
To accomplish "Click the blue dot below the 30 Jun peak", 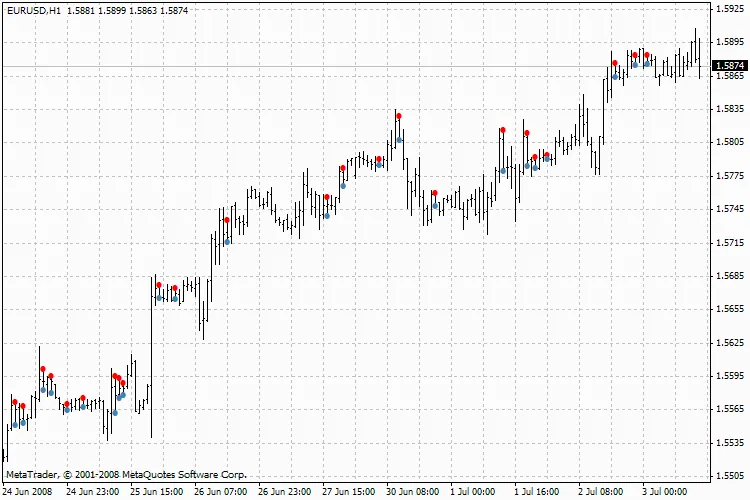I will click(399, 139).
